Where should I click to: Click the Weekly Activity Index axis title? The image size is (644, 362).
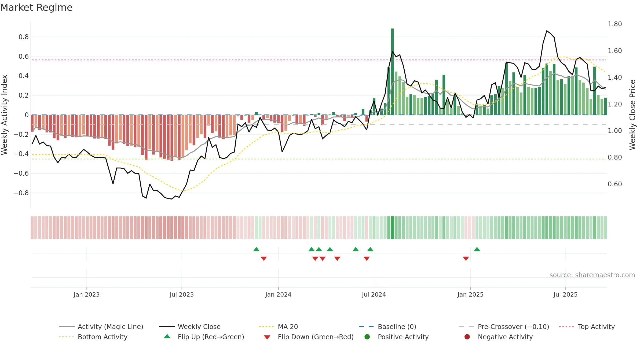tap(5, 115)
